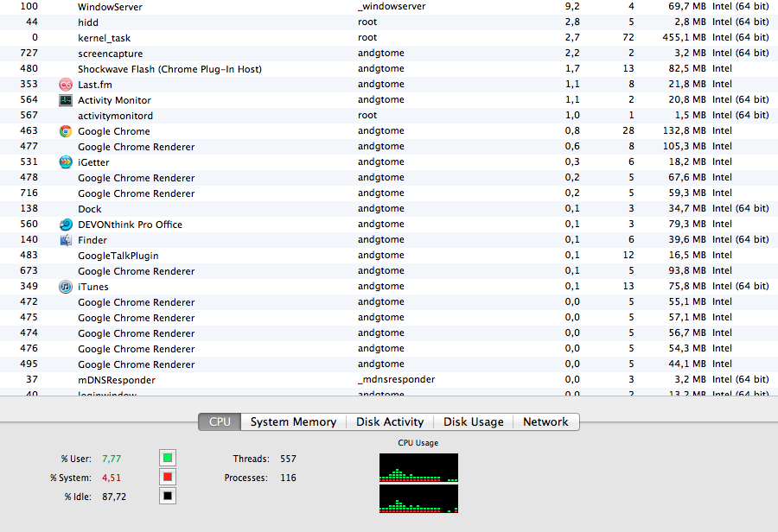778x532 pixels.
Task: Click the red % System color swatch
Action: 168,477
